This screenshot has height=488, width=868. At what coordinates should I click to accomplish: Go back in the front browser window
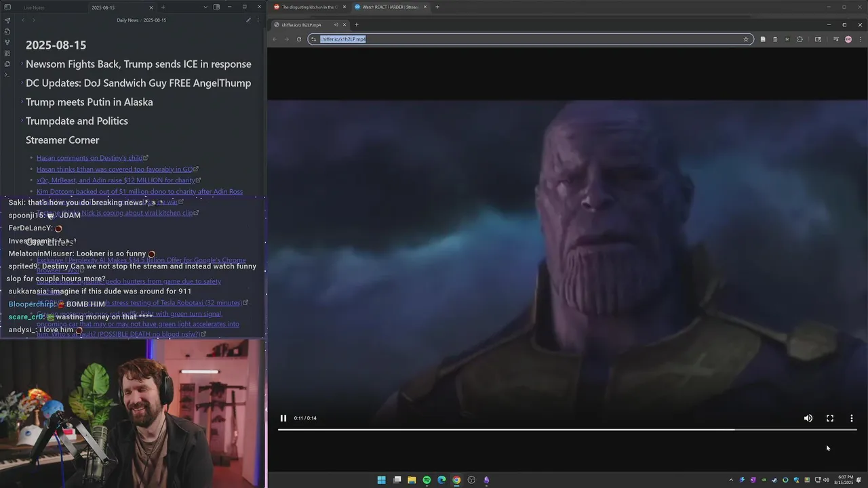pyautogui.click(x=275, y=39)
